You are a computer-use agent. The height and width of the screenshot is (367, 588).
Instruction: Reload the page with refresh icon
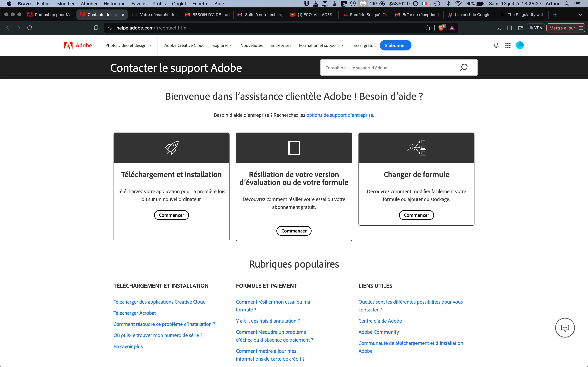tap(30, 28)
